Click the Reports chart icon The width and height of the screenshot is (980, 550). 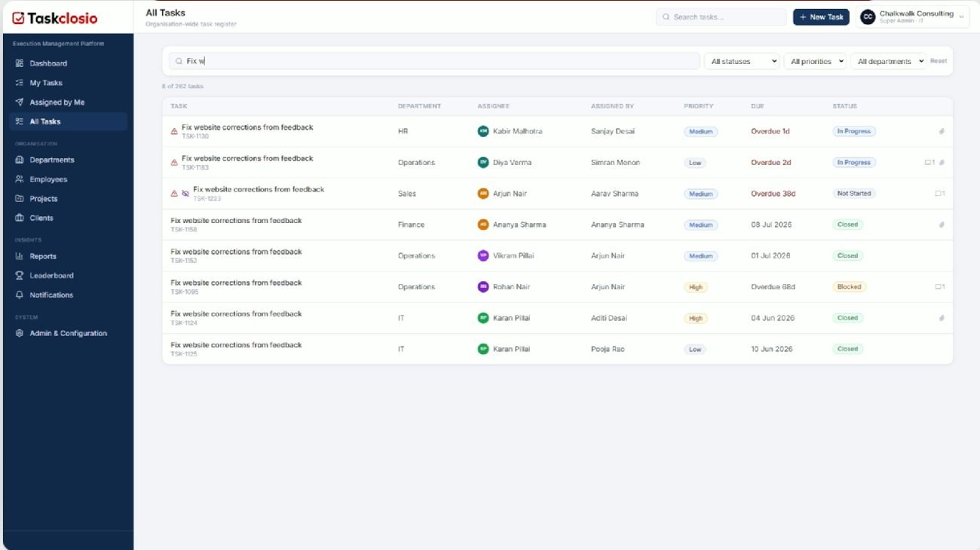(20, 256)
